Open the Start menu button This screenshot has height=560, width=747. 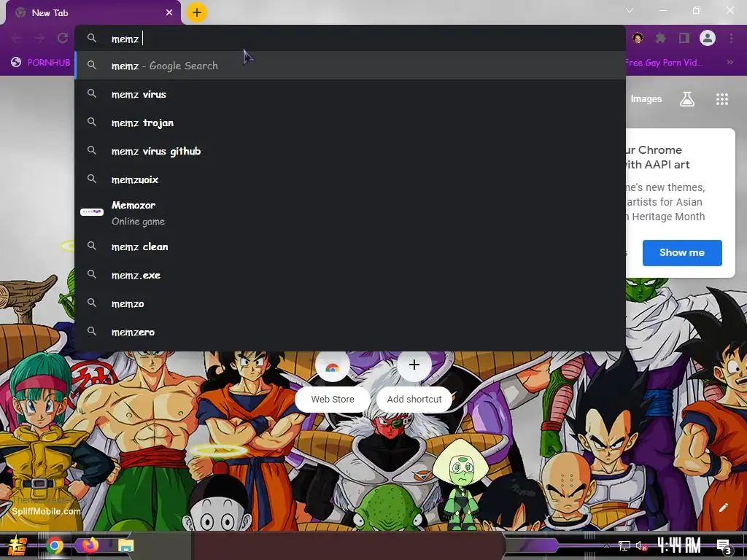[x=18, y=545]
